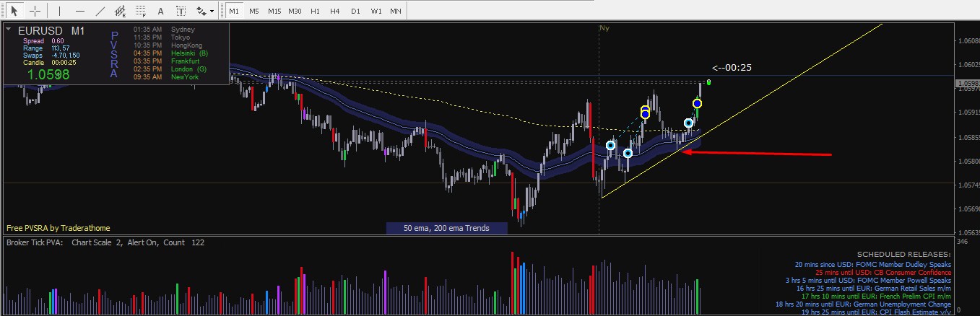Switch to H4 timeframe
The width and height of the screenshot is (980, 316).
point(334,12)
